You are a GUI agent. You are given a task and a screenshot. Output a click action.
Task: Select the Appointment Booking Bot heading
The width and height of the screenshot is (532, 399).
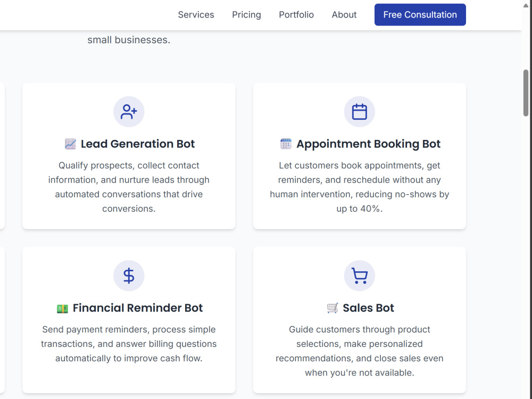coord(369,144)
